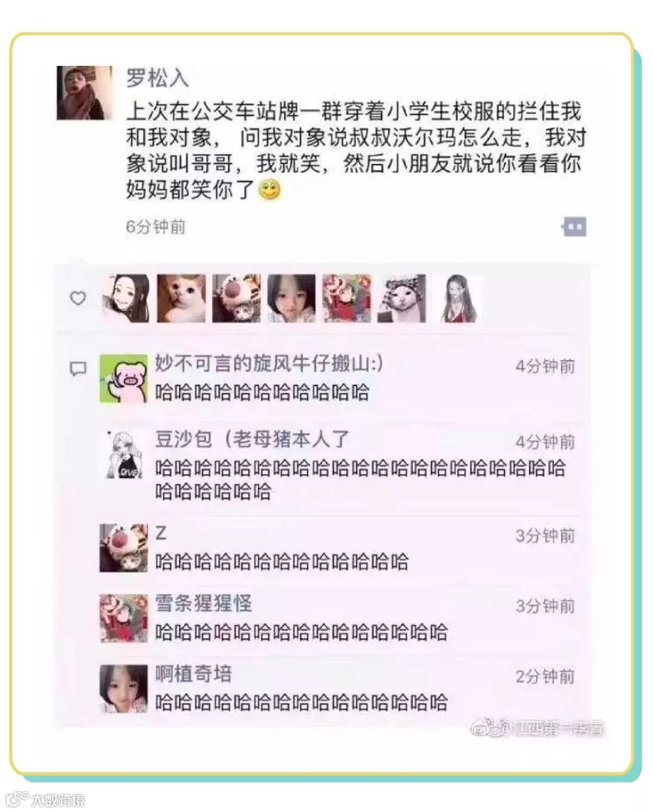This screenshot has width=653, height=812.
Task: Open the comment/like popup button beside 6分钟前
Action: click(x=574, y=227)
